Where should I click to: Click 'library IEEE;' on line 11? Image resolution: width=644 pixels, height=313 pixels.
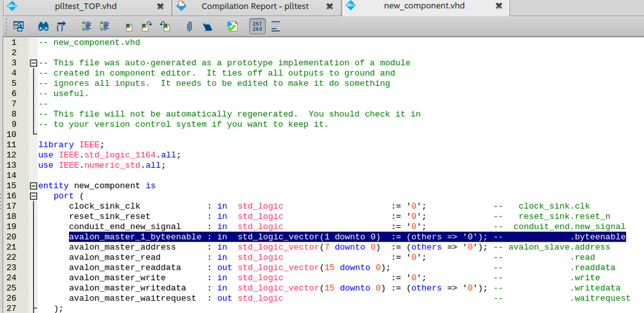coord(72,145)
